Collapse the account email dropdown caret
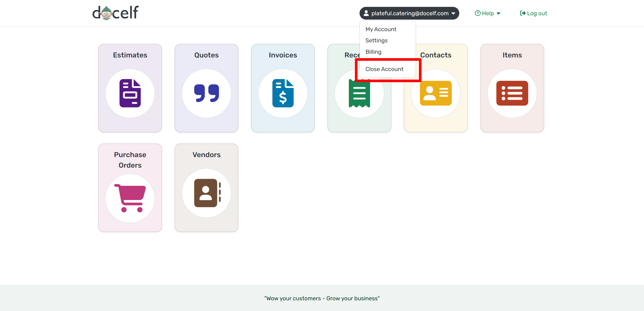Viewport: 644px width, 311px height. click(453, 14)
